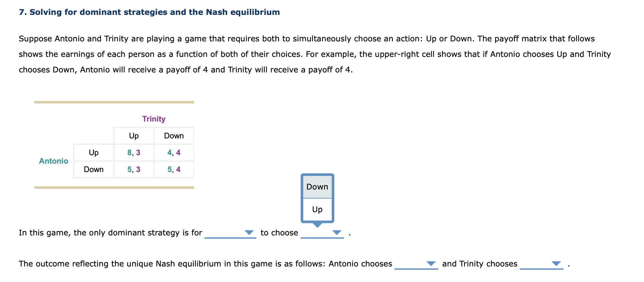Select the payoff cell showing "4, 4"
This screenshot has width=644, height=282.
174,152
